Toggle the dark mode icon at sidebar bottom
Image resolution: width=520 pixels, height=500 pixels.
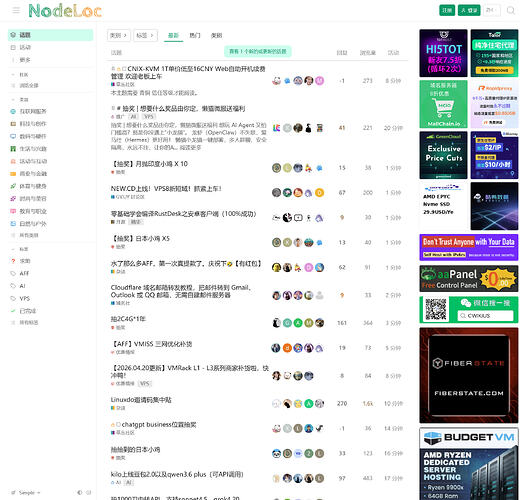click(x=79, y=492)
